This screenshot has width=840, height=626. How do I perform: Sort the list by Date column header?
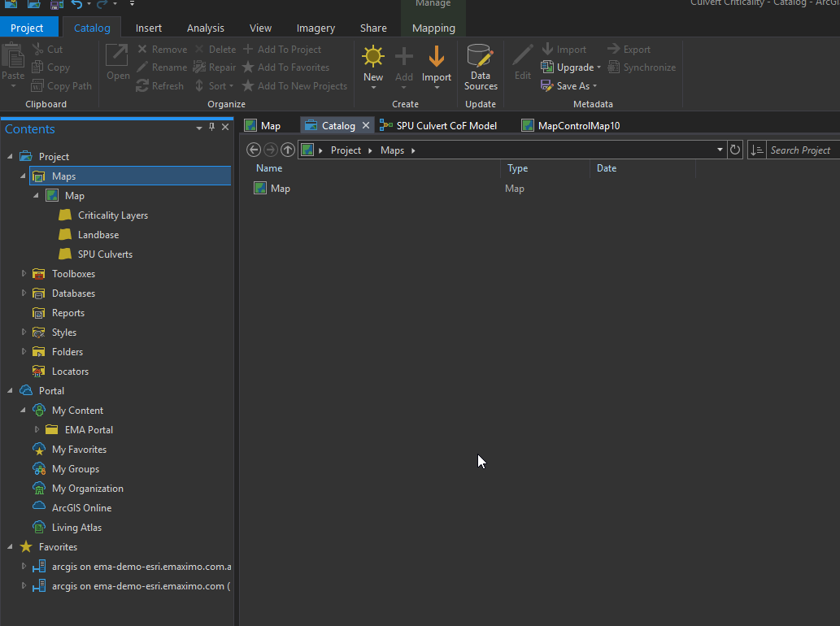[x=607, y=168]
